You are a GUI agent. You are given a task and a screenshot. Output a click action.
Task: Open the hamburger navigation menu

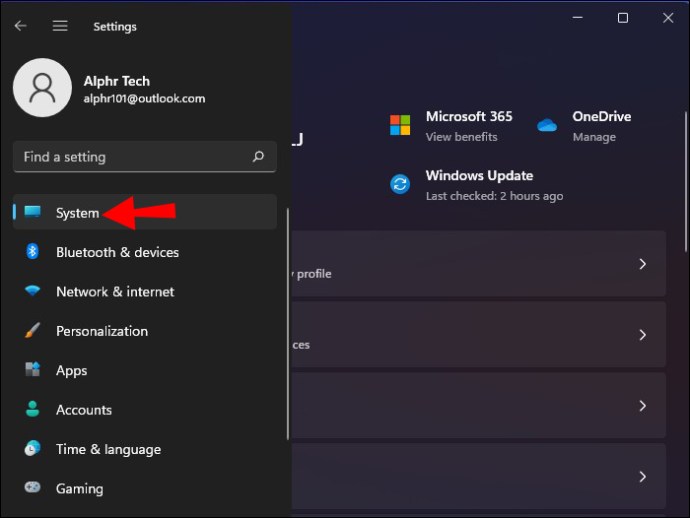click(x=60, y=26)
